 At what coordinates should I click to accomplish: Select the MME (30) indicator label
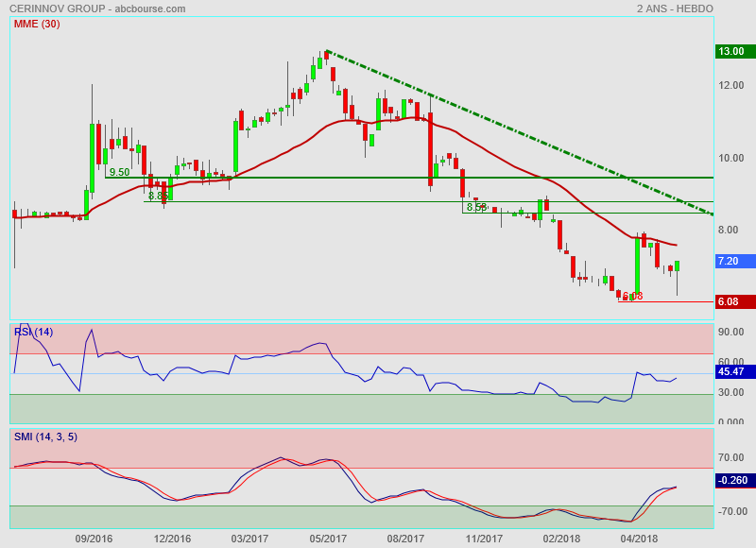pos(37,25)
